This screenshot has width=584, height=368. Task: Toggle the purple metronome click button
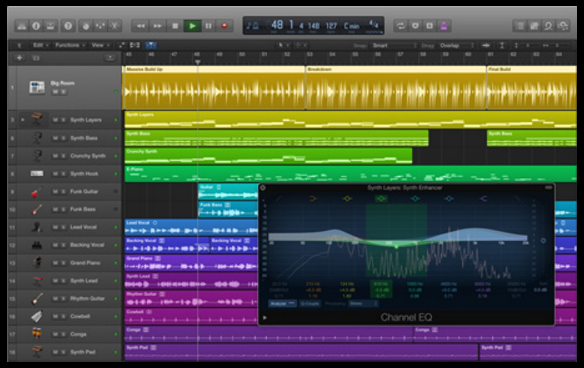click(444, 26)
